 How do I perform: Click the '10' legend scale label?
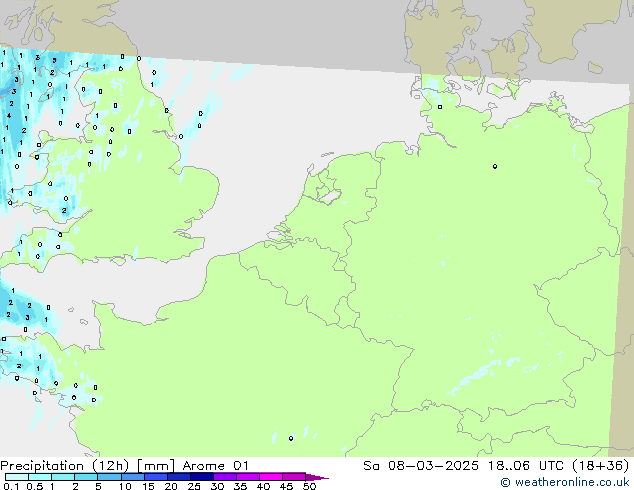(x=125, y=486)
